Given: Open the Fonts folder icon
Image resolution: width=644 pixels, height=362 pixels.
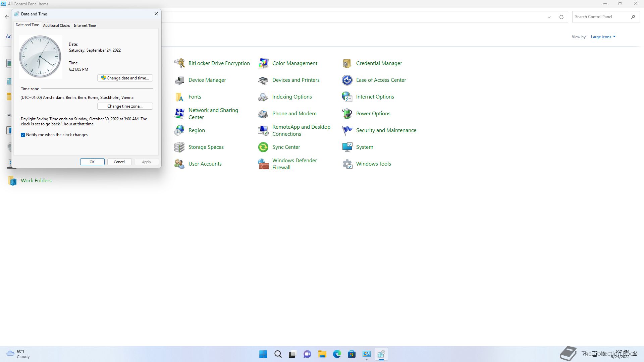Looking at the screenshot, I should (179, 97).
